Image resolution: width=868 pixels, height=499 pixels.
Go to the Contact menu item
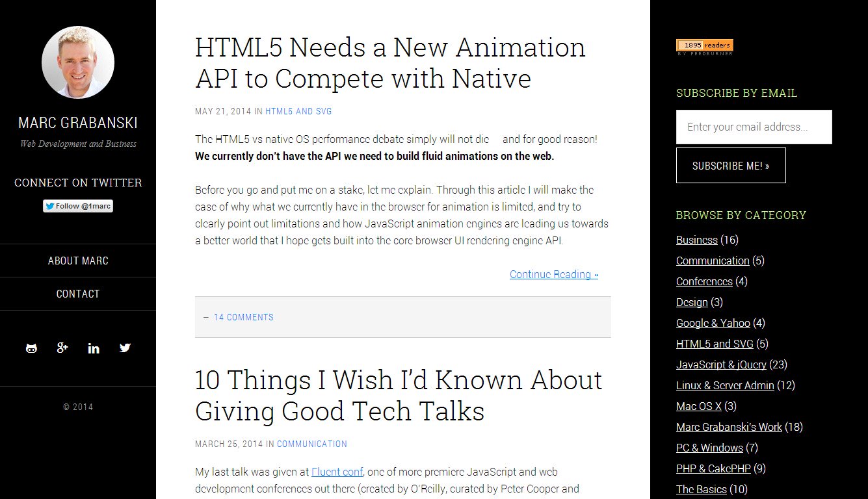tap(78, 294)
